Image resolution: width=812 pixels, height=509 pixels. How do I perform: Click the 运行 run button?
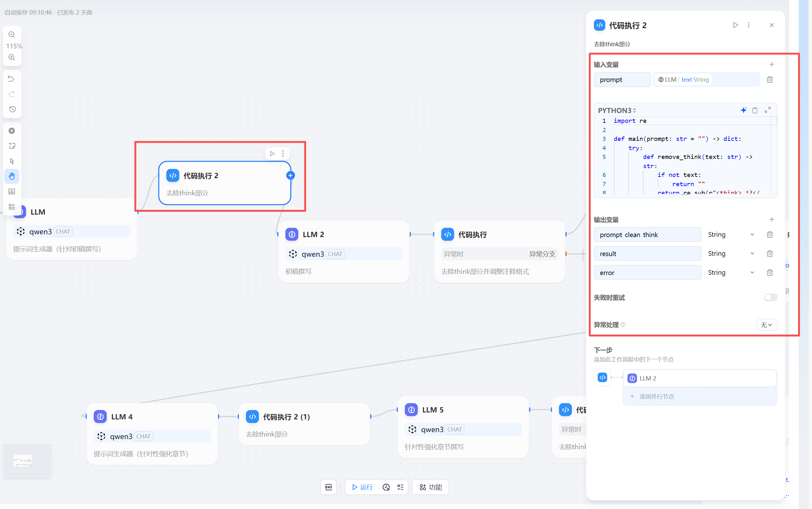[362, 487]
